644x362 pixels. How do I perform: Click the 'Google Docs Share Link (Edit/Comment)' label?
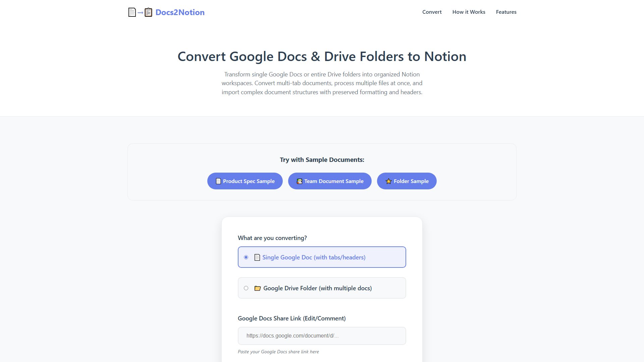(292, 318)
